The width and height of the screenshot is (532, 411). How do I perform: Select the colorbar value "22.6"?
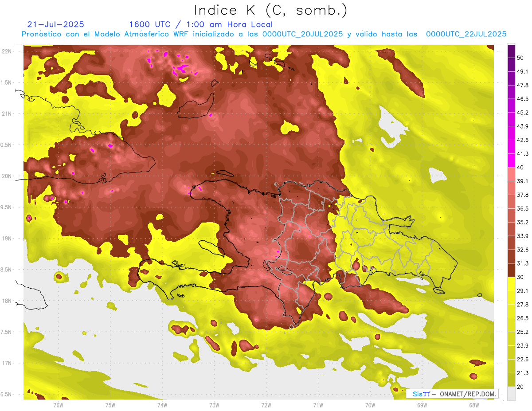point(523,360)
